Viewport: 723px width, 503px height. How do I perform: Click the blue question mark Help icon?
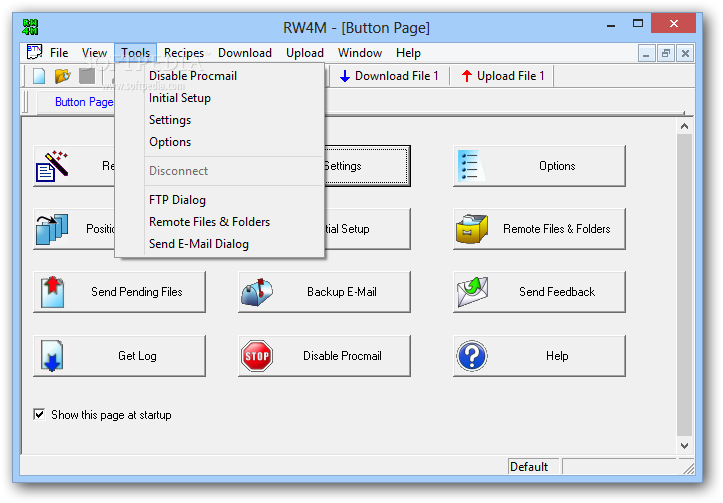click(x=472, y=356)
